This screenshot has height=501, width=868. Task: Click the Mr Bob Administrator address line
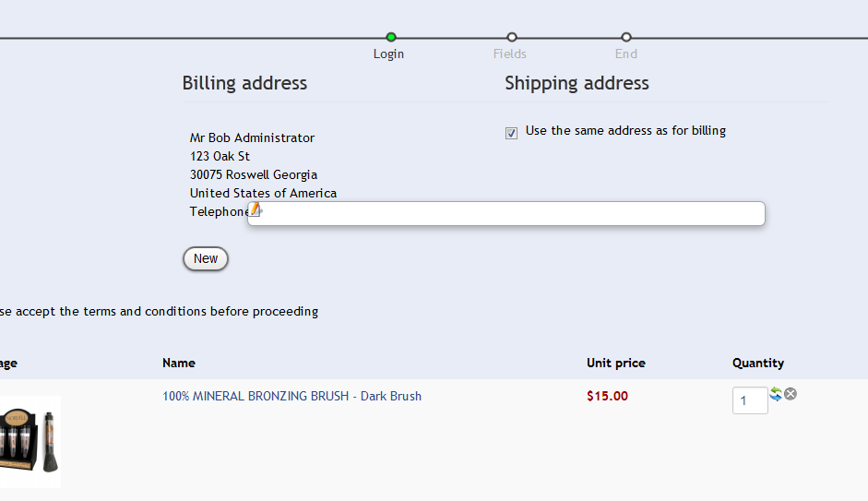[x=252, y=137]
